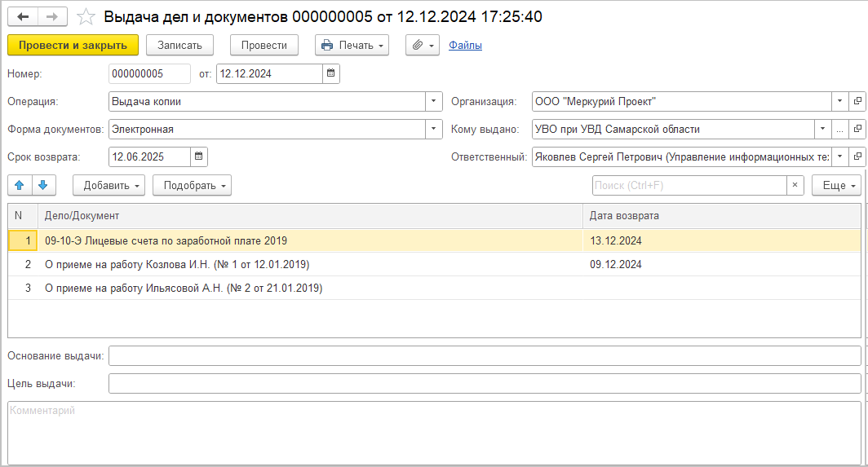Clear the search field with the x button
Screen dimensions: 868x467
pyautogui.click(x=795, y=185)
